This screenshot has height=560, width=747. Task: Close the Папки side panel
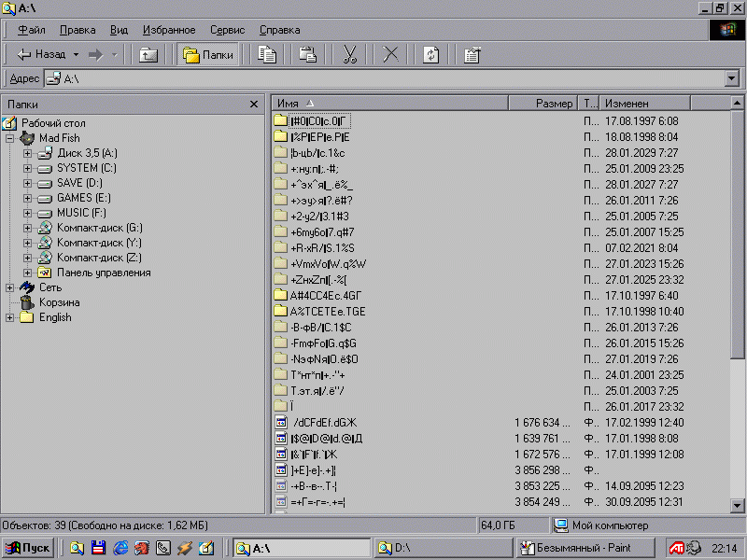coord(254,105)
